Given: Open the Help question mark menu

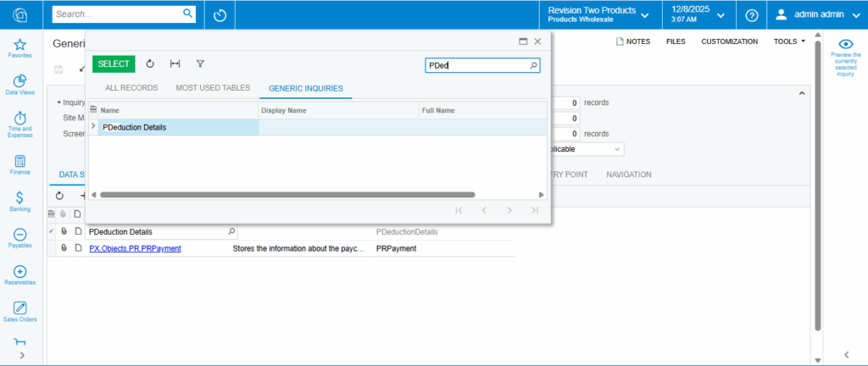Looking at the screenshot, I should click(751, 15).
